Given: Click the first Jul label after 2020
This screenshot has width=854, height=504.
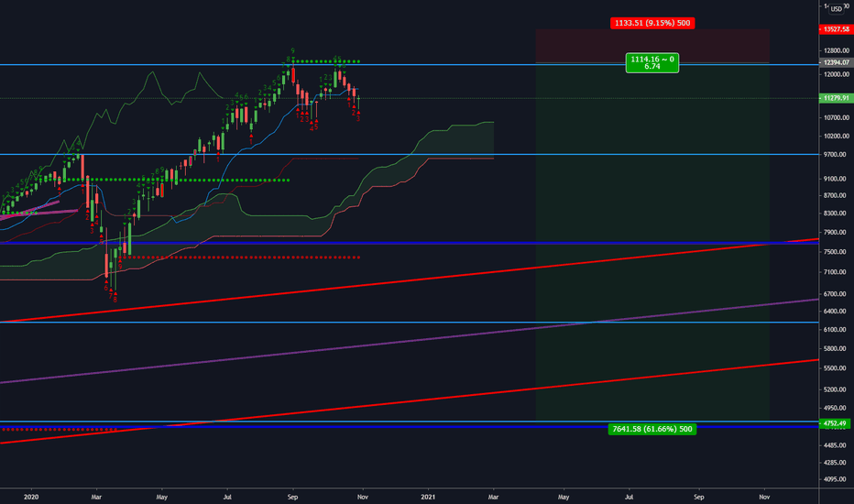Looking at the screenshot, I should click(227, 497).
